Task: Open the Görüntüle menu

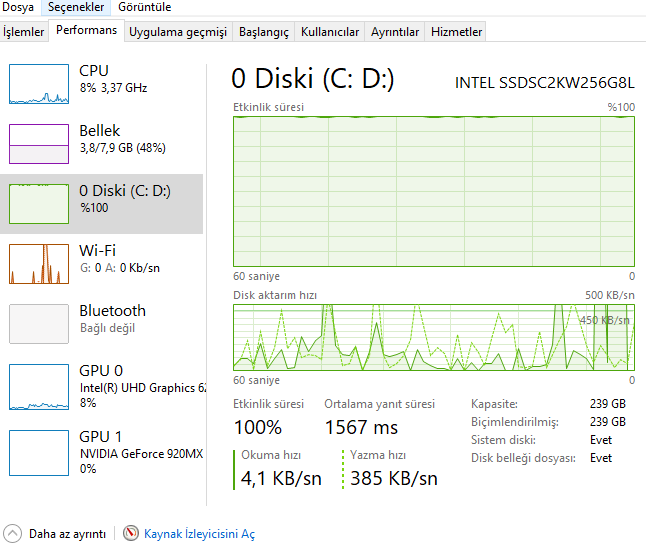Action: tap(144, 7)
